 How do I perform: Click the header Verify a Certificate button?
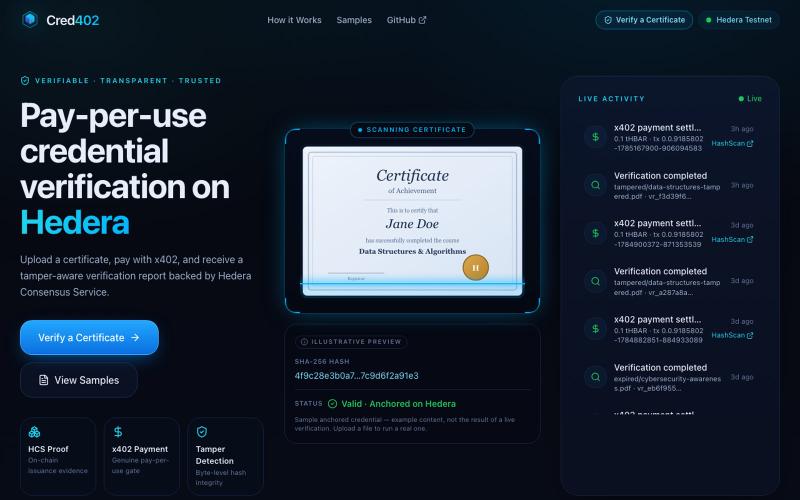tap(644, 20)
